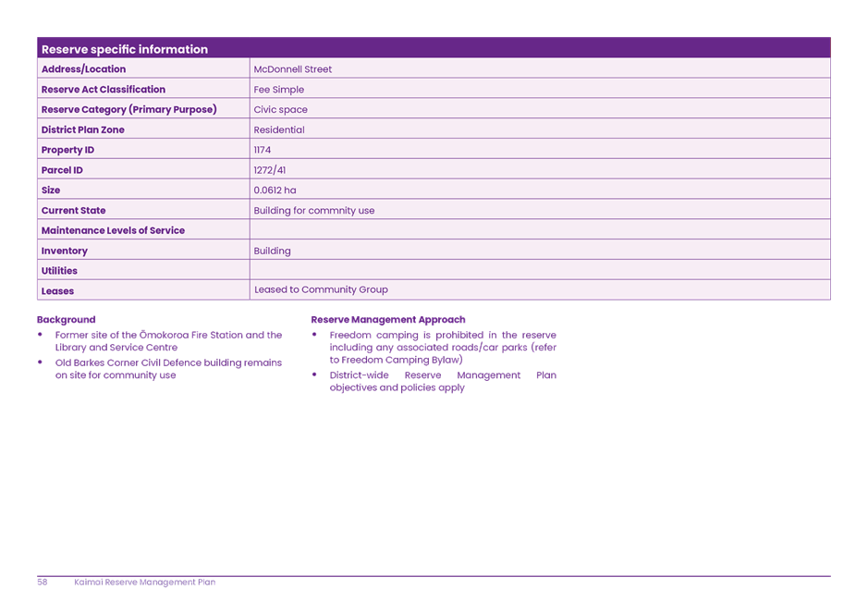868x614 pixels.
Task: Select the Reserve Act Classification label
Action: coord(103,89)
